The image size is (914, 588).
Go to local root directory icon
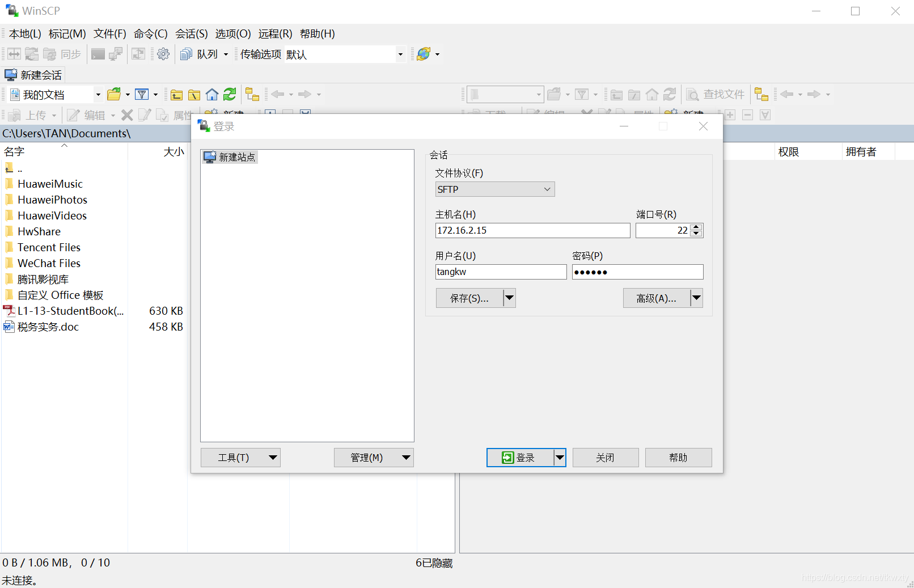coord(194,94)
